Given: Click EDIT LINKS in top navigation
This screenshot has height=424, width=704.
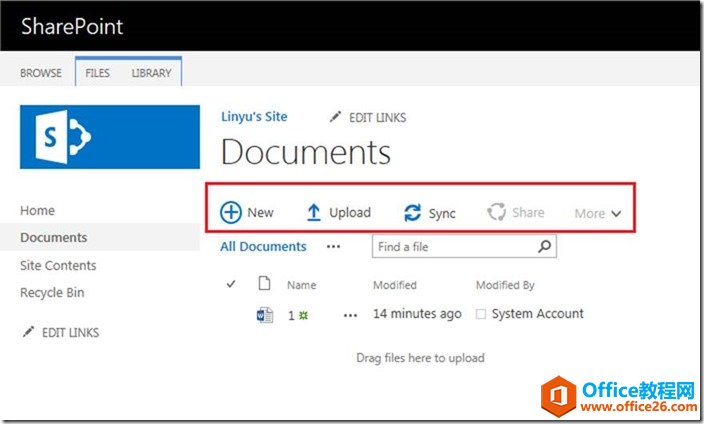Looking at the screenshot, I should pyautogui.click(x=378, y=118).
